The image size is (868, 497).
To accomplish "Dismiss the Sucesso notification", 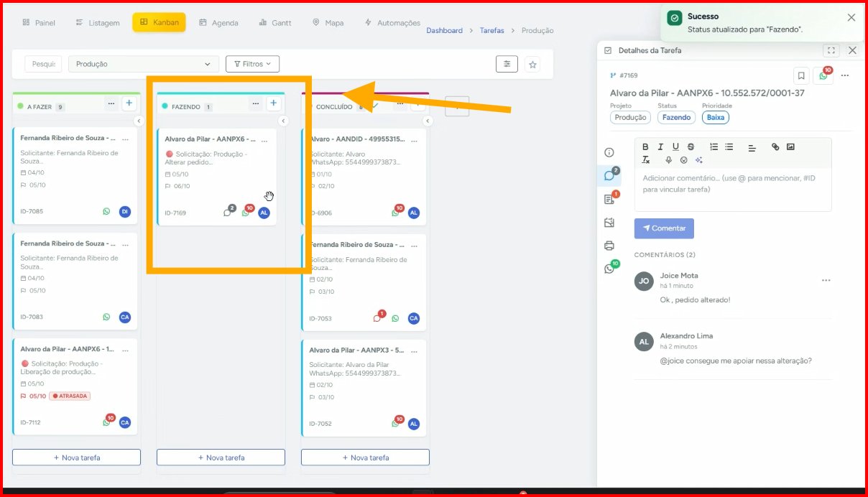I will point(851,17).
